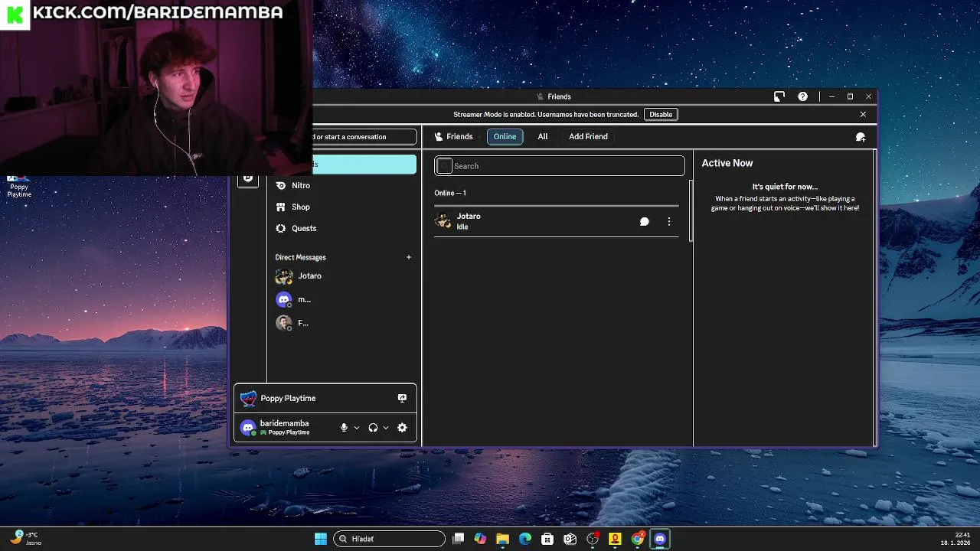The image size is (980, 551).
Task: Click the 'Active Now' heading
Action: [x=727, y=163]
